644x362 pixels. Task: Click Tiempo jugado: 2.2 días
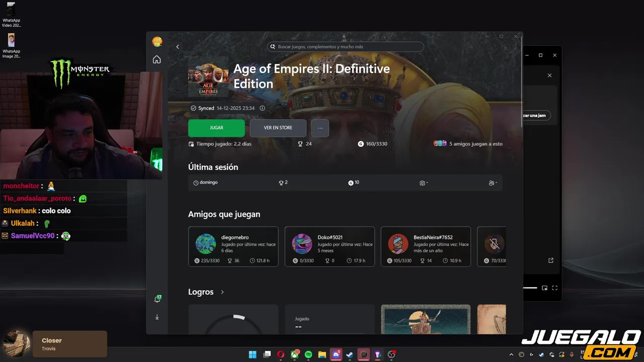(220, 144)
